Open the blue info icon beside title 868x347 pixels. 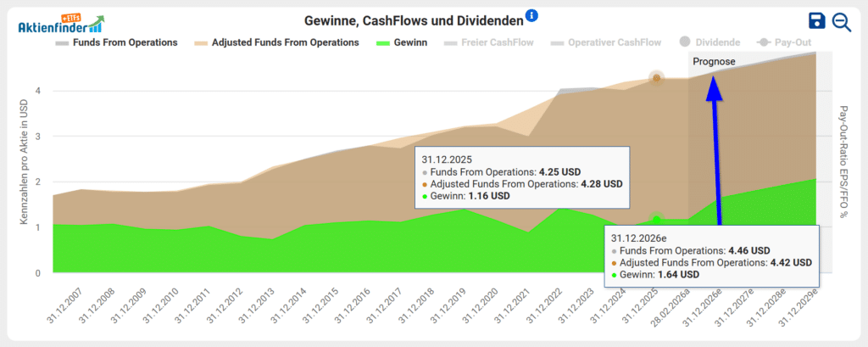point(531,16)
